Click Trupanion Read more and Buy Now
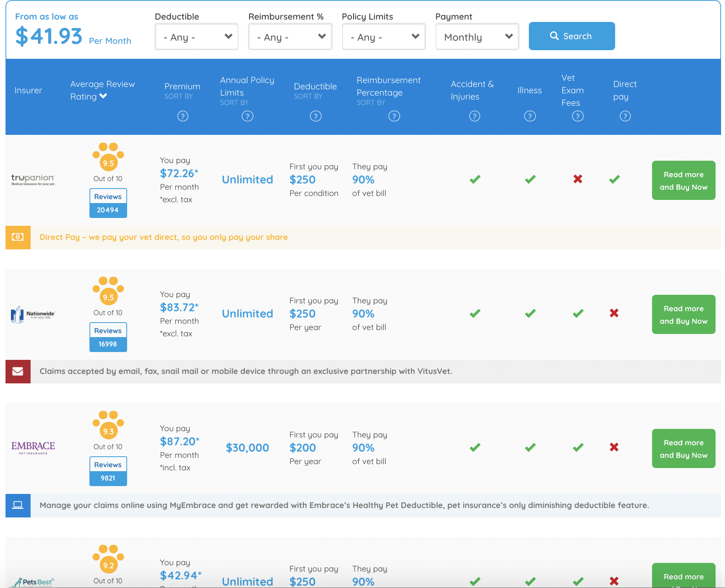 [x=683, y=180]
